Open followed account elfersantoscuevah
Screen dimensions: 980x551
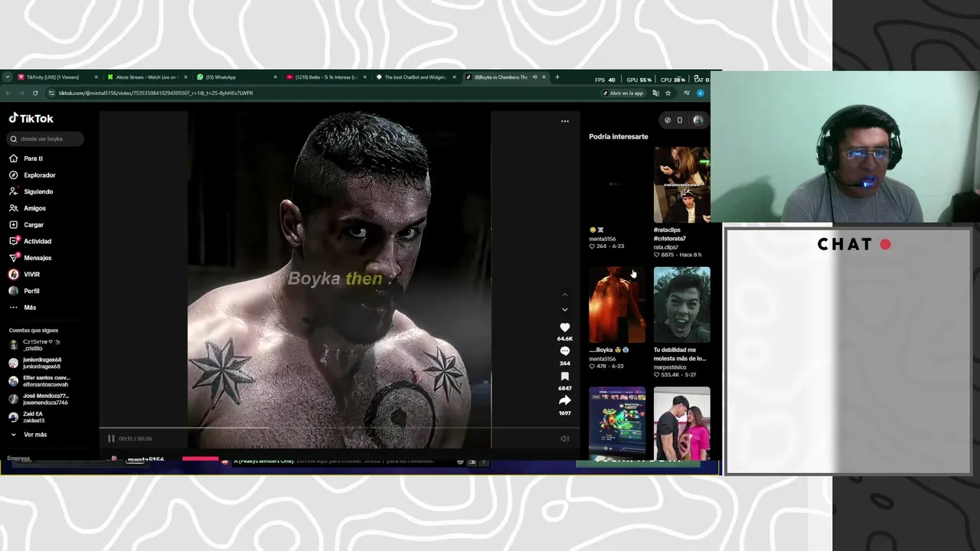click(39, 381)
